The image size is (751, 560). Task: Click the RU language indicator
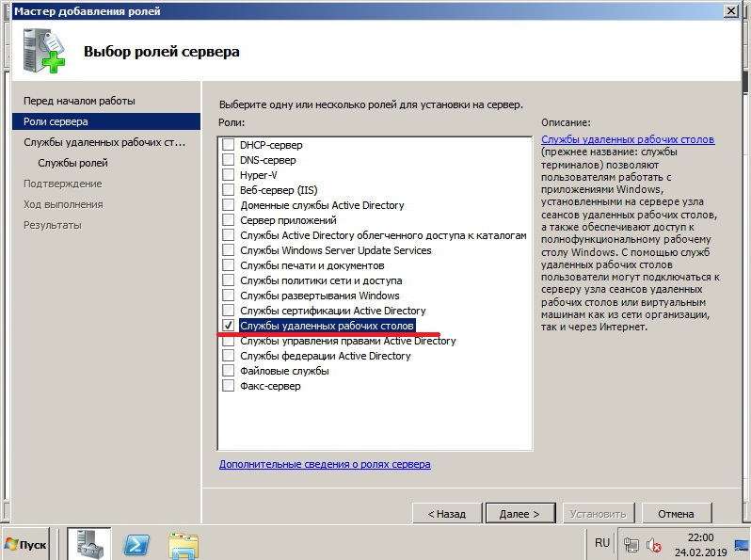pyautogui.click(x=602, y=543)
